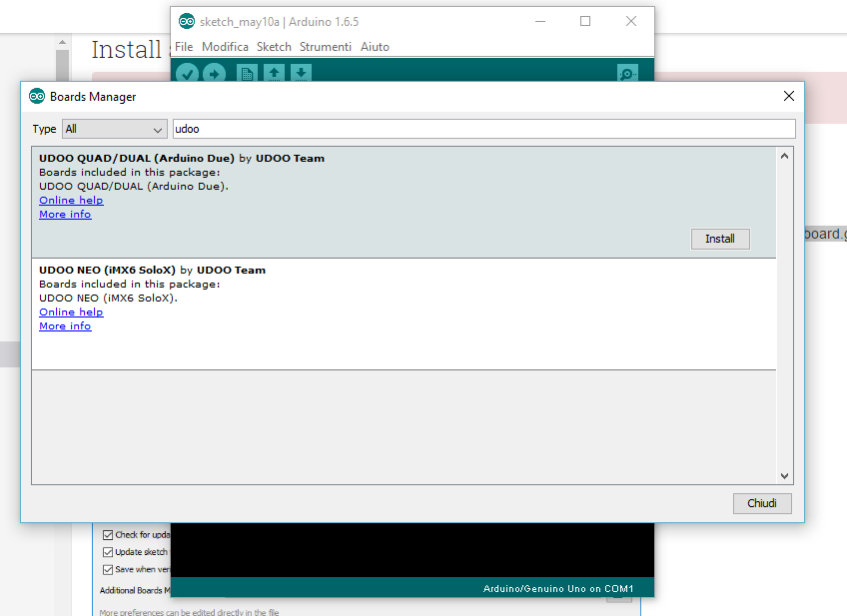Toggle Save when verifying checkbox in Preferences
The width and height of the screenshot is (847, 616).
[108, 569]
